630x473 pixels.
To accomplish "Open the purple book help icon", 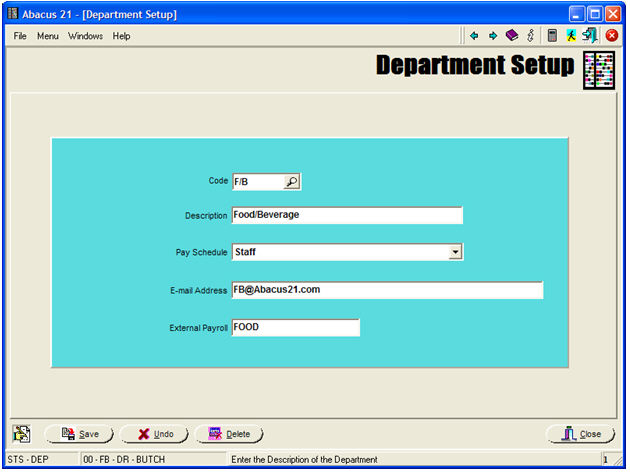I will 512,35.
